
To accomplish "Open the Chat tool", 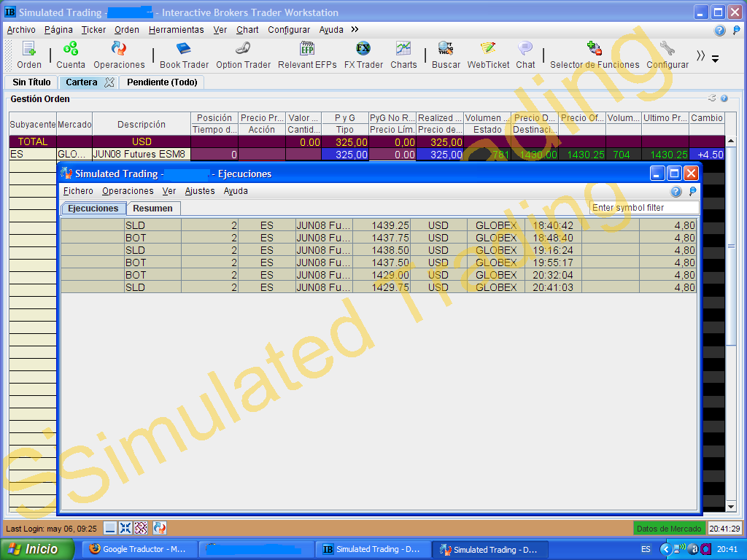I will (x=525, y=55).
